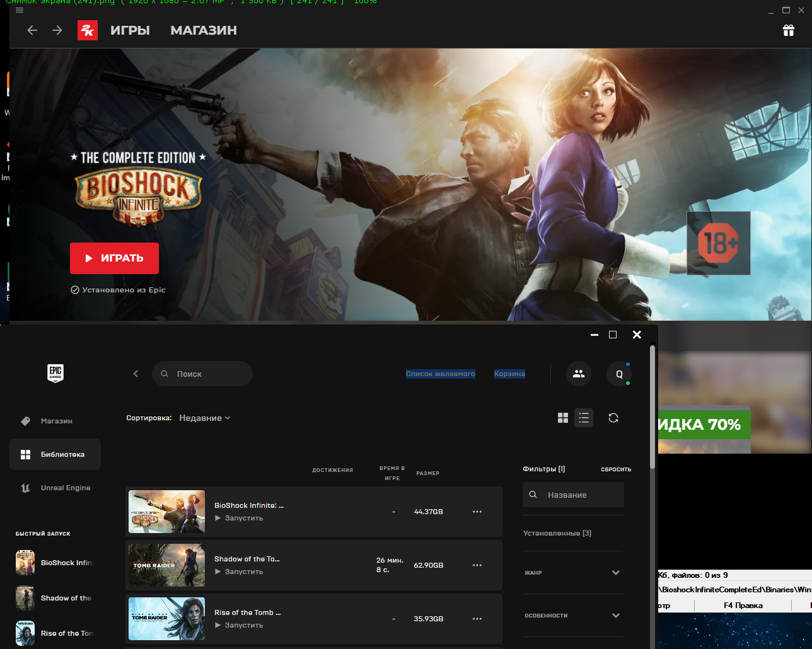Launch Shadow of the Tomb Raider via Запустить
Viewport: 812px width, 649px height.
[239, 571]
